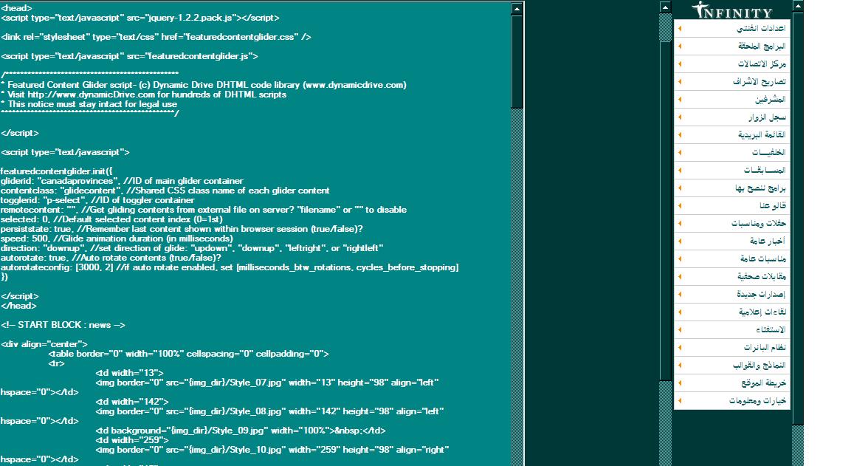This screenshot has height=466, width=868.
Task: Click the orange arrow beside المشرفين
Action: (680, 100)
